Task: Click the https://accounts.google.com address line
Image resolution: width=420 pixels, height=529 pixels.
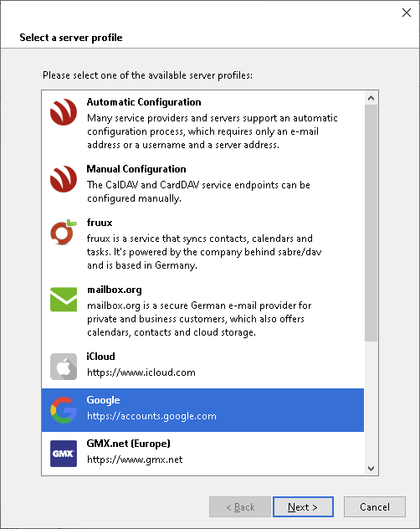Action: click(151, 416)
